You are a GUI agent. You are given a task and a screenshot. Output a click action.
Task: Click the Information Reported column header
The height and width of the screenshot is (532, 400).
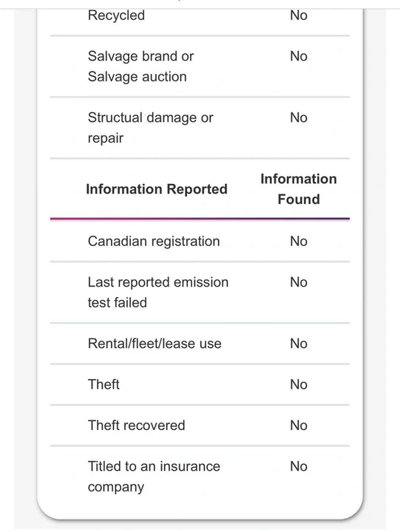point(157,189)
